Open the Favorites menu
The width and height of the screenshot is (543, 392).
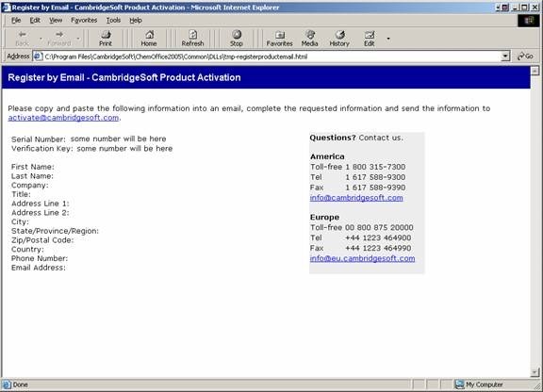click(x=84, y=21)
